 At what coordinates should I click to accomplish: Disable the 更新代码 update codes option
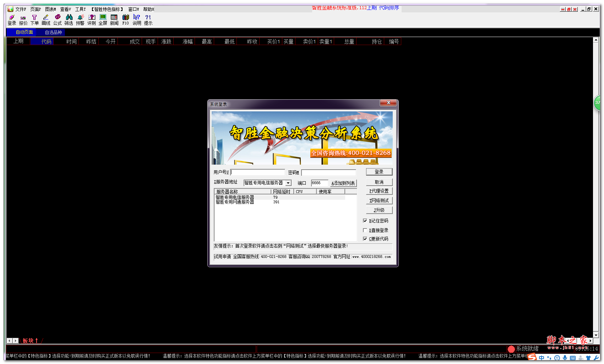click(365, 239)
